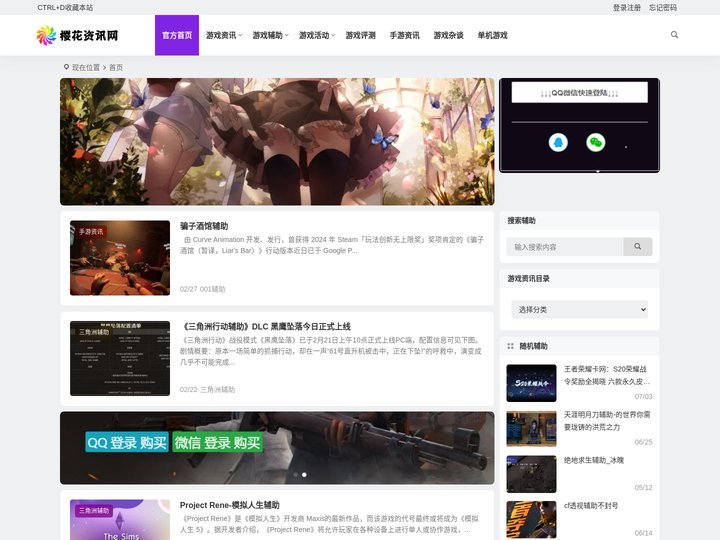Click the QQ微信快速登陆 button
Screen dimensions: 720x540
click(579, 93)
